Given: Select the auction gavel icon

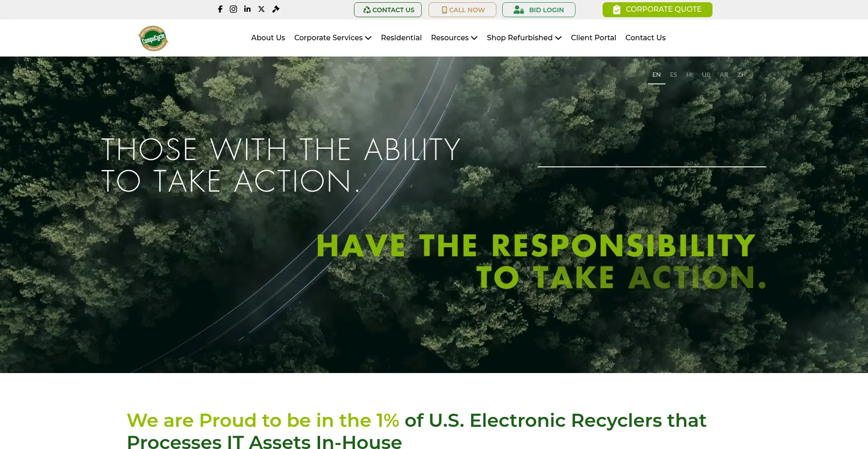Looking at the screenshot, I should [275, 9].
